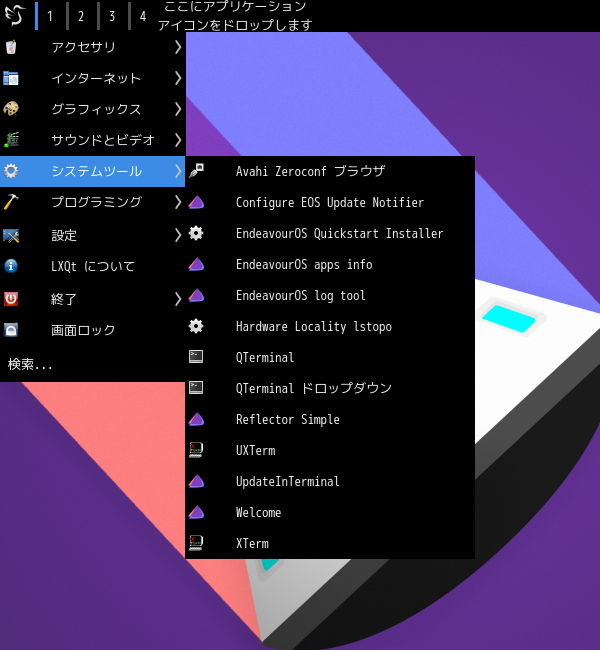Launch UXTerm from the submenu
Viewport: 600px width, 650px height.
click(x=330, y=451)
